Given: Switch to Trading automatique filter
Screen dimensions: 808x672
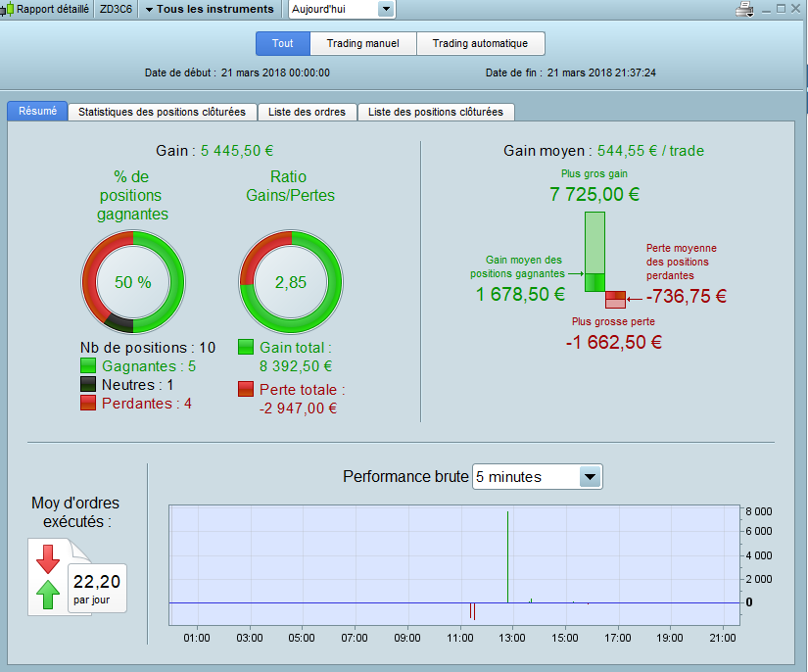Looking at the screenshot, I should click(x=480, y=43).
